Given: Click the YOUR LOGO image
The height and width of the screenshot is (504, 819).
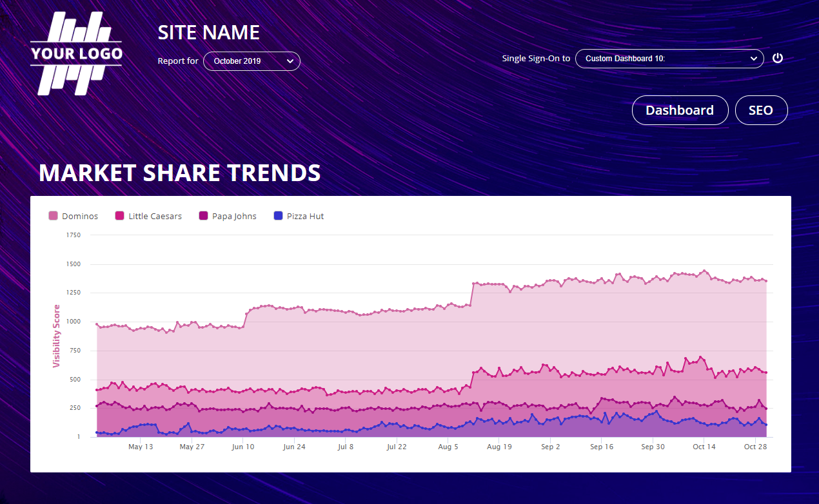Looking at the screenshot, I should click(x=76, y=53).
